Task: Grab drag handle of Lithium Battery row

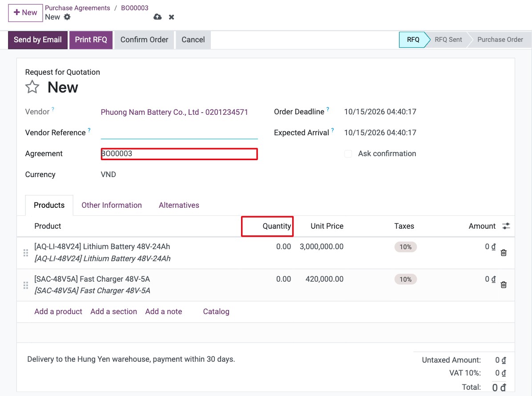Action: pos(25,253)
